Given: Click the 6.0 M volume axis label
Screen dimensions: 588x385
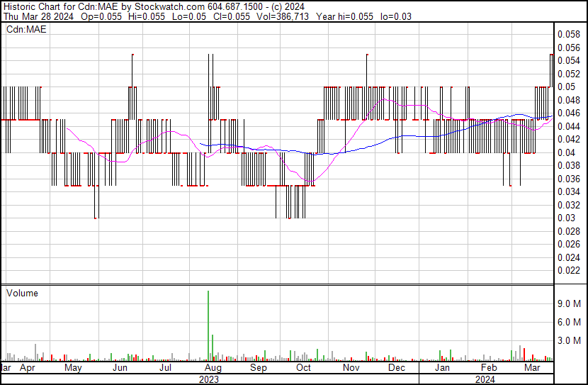Looking at the screenshot, I should pos(570,322).
